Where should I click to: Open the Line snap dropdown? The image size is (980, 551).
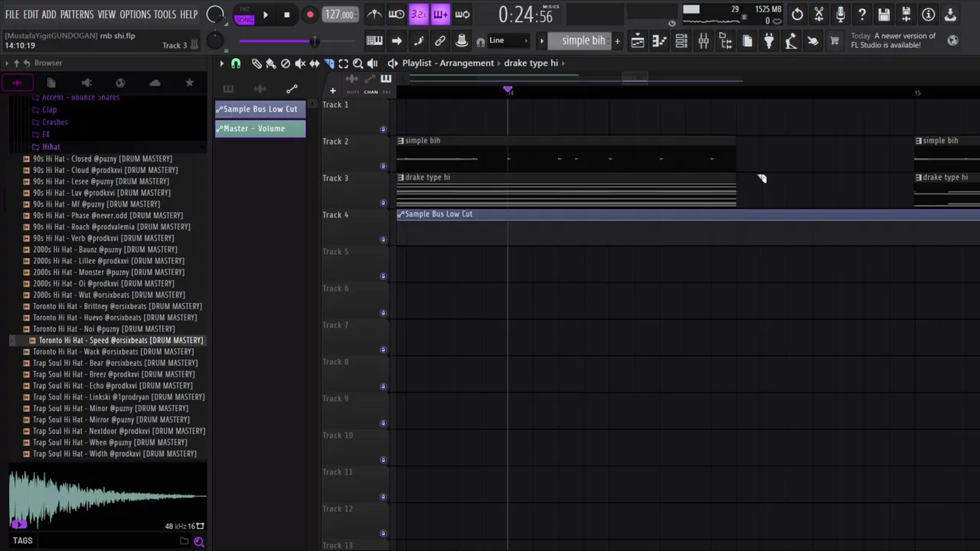508,41
